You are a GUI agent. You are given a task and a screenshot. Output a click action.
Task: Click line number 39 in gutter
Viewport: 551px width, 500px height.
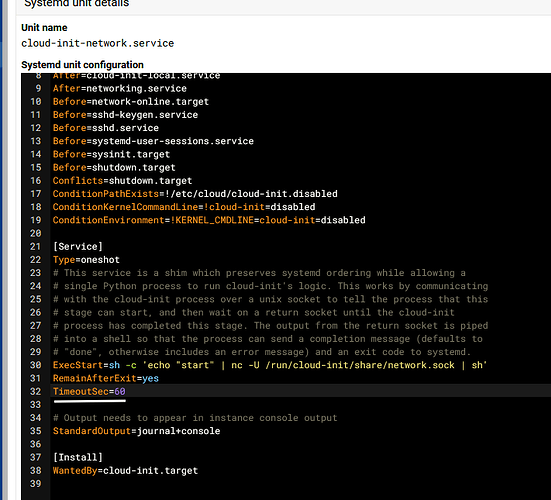pyautogui.click(x=35, y=484)
